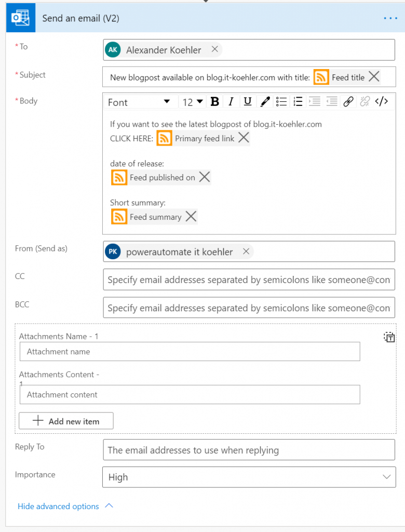Remove the Feed title token from Subject
Viewport: 405px width, 532px height.
(x=374, y=77)
